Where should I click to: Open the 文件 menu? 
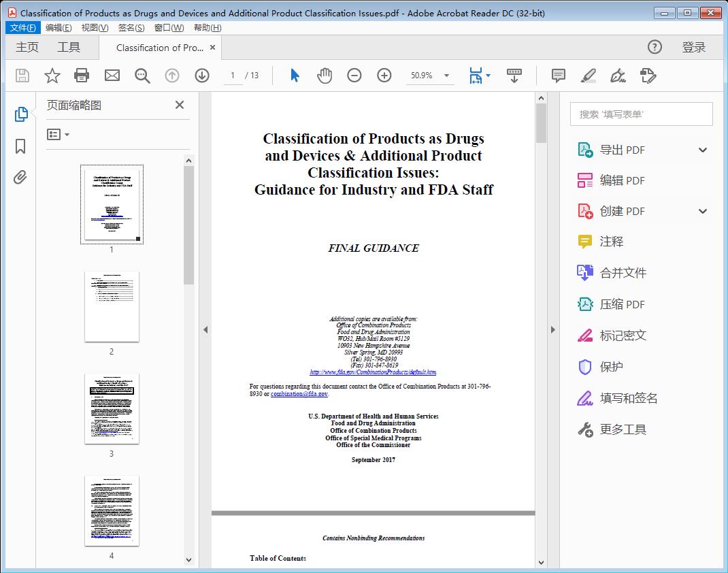[x=22, y=27]
